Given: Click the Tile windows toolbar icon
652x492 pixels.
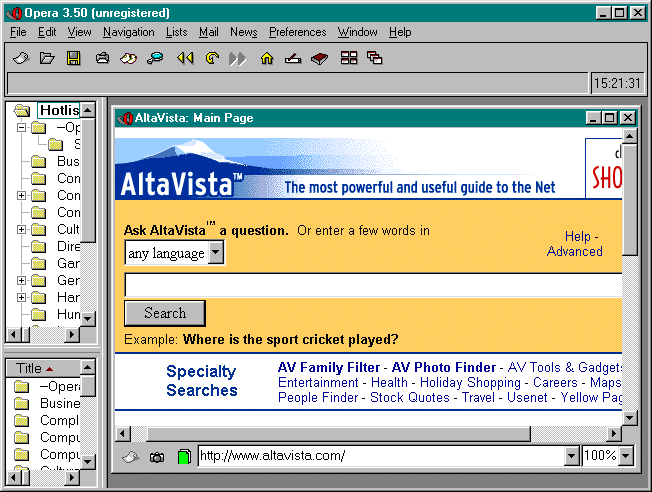Looking at the screenshot, I should point(349,58).
